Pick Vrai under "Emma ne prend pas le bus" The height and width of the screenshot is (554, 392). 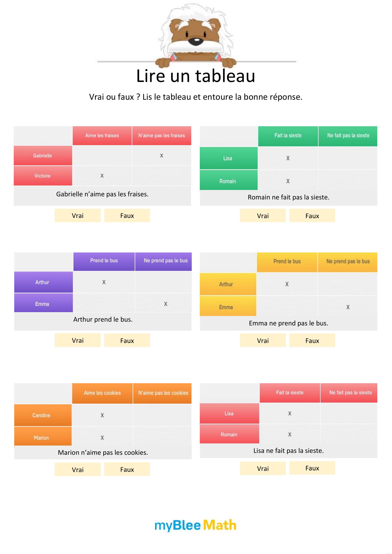(263, 340)
